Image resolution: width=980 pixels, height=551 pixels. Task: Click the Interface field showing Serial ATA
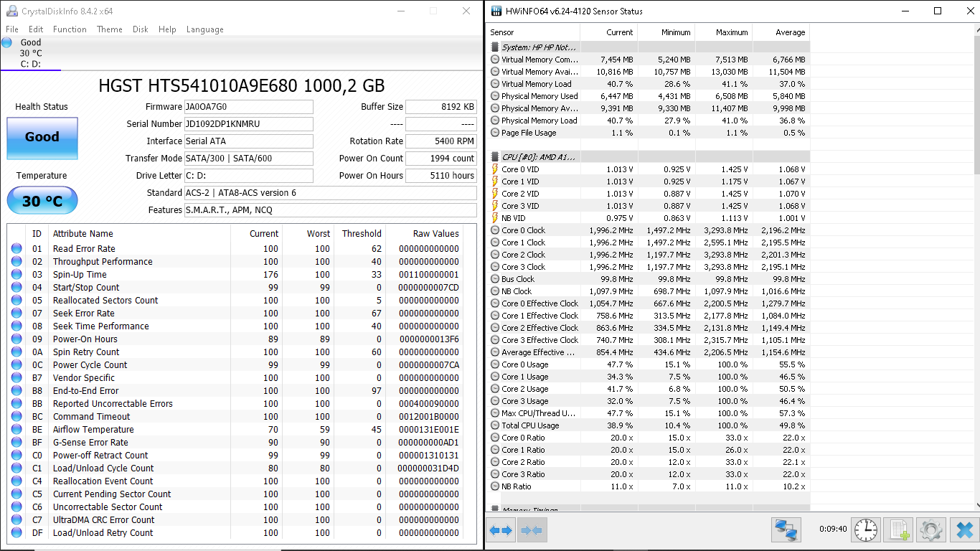click(249, 141)
